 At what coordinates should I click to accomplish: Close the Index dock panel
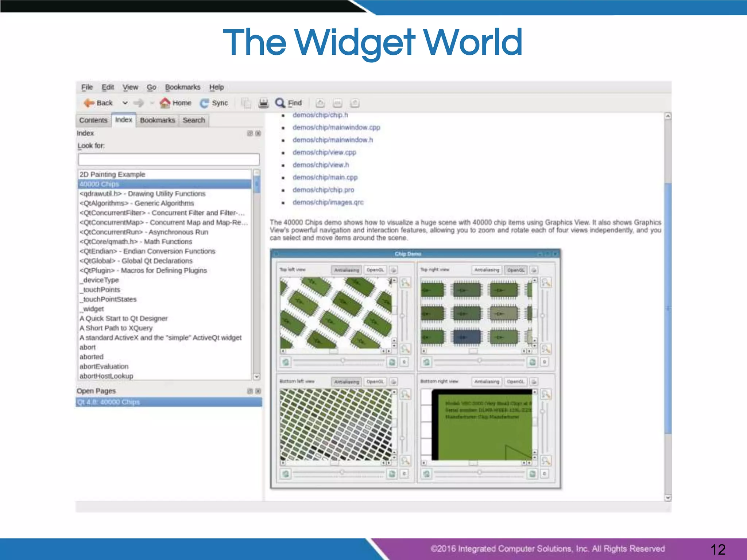pos(258,133)
